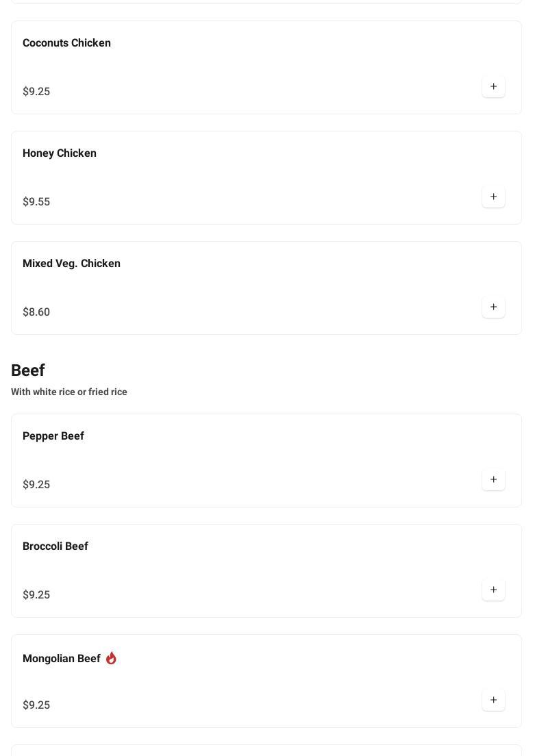533x756 pixels.
Task: Add Broccoli Beef with plus icon
Action: point(493,590)
